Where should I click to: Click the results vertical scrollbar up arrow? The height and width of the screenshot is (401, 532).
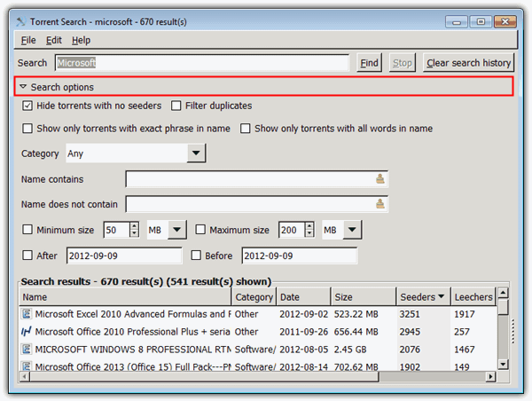[x=503, y=293]
